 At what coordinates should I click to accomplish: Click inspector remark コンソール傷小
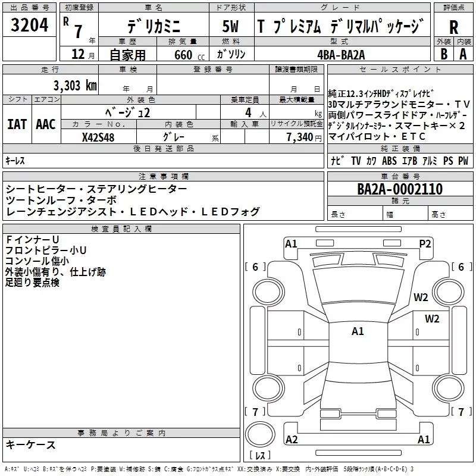pyautogui.click(x=37, y=261)
